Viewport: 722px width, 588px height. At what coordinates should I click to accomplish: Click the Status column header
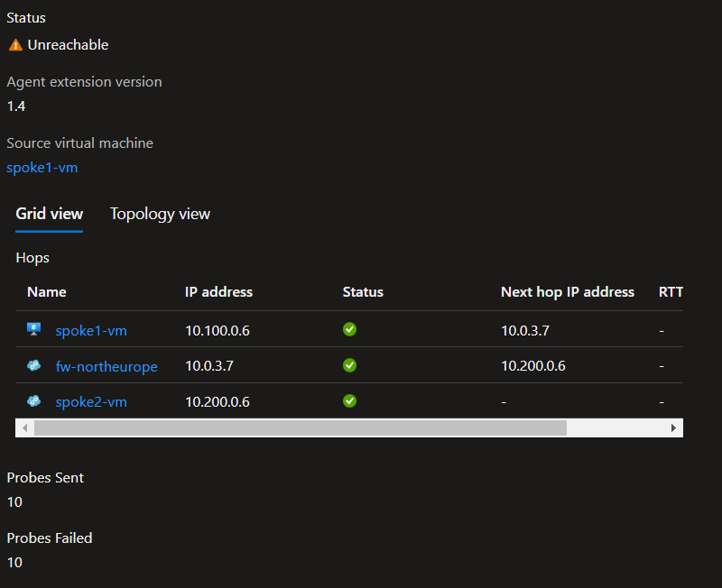point(363,292)
